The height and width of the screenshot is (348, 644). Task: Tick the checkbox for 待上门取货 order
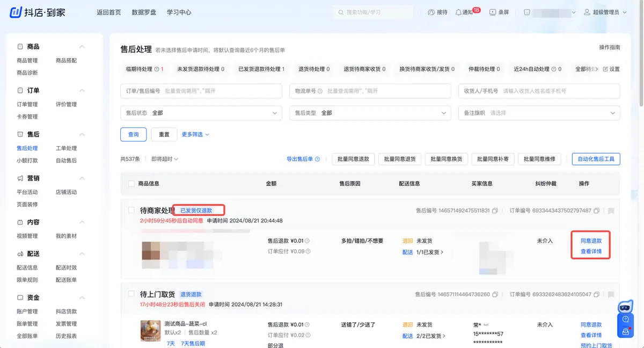click(131, 294)
